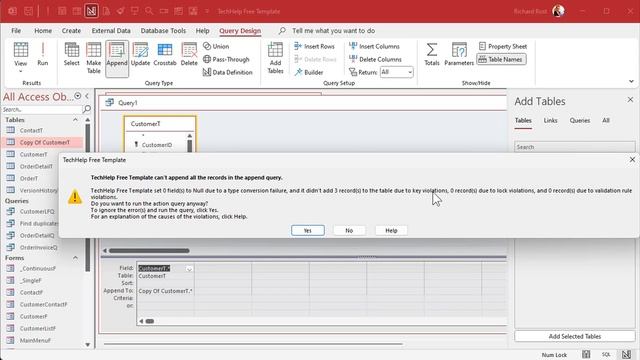Open the Return value combo box
Image resolution: width=640 pixels, height=360 pixels.
pyautogui.click(x=396, y=72)
